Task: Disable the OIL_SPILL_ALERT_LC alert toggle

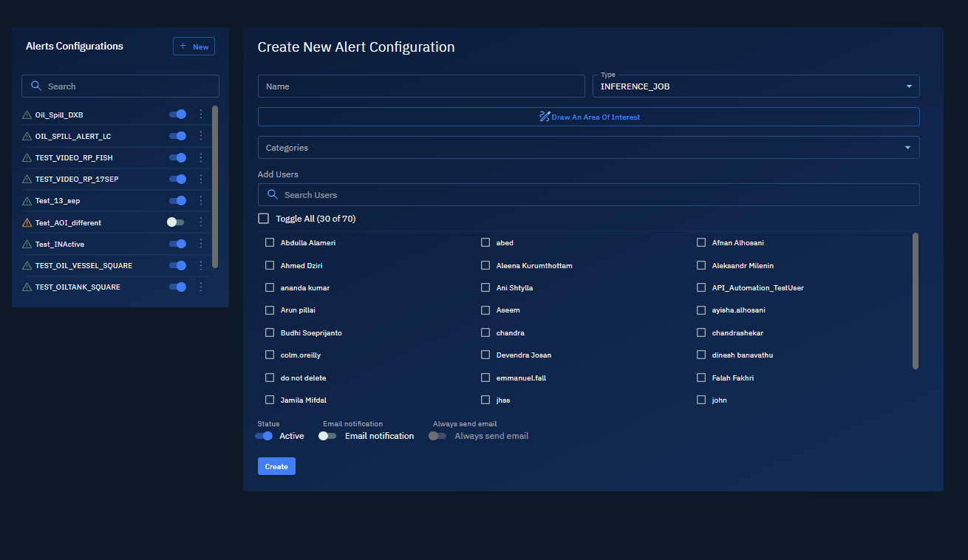Action: 177,136
